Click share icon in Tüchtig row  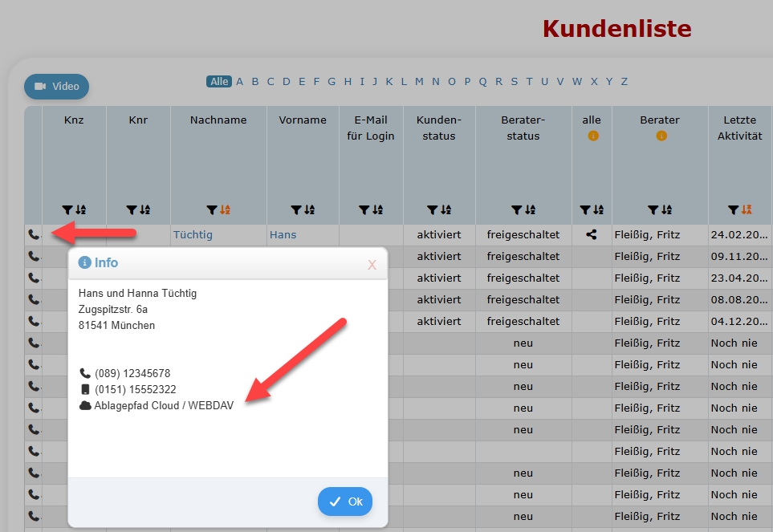point(592,235)
